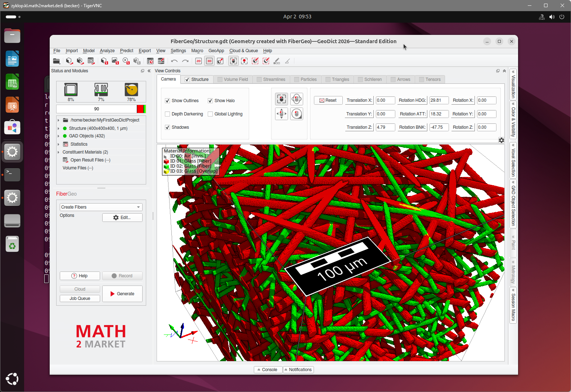The width and height of the screenshot is (571, 392).
Task: Expand the Statistics tree node
Action: [58, 144]
